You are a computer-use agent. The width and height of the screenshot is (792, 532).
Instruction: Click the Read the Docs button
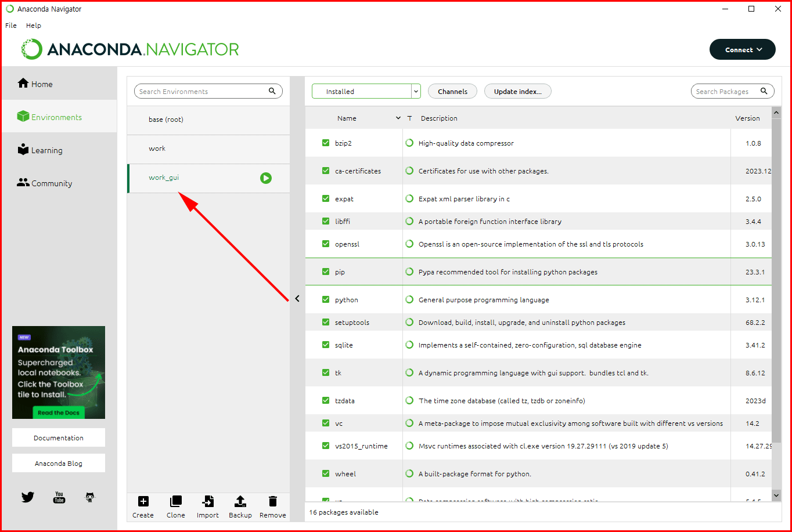coord(59,413)
